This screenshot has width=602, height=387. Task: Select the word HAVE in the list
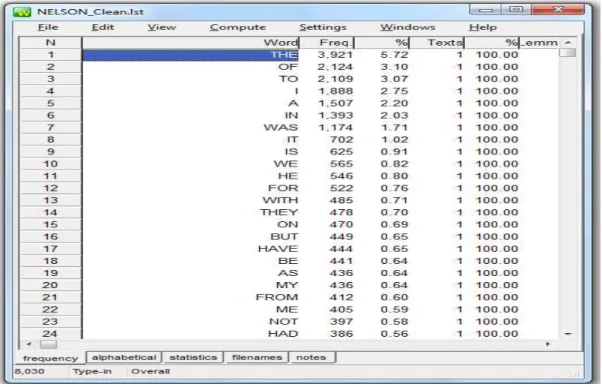click(x=278, y=249)
